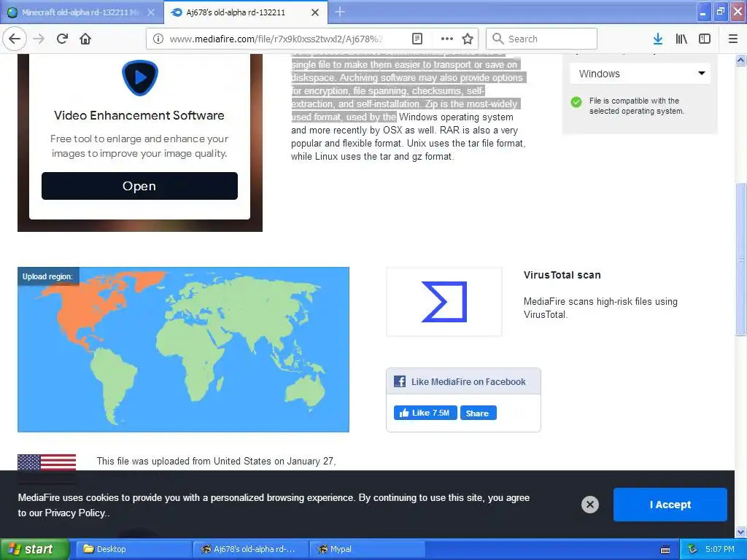This screenshot has width=747, height=560.
Task: Go to the browser home page
Action: pyautogui.click(x=85, y=39)
